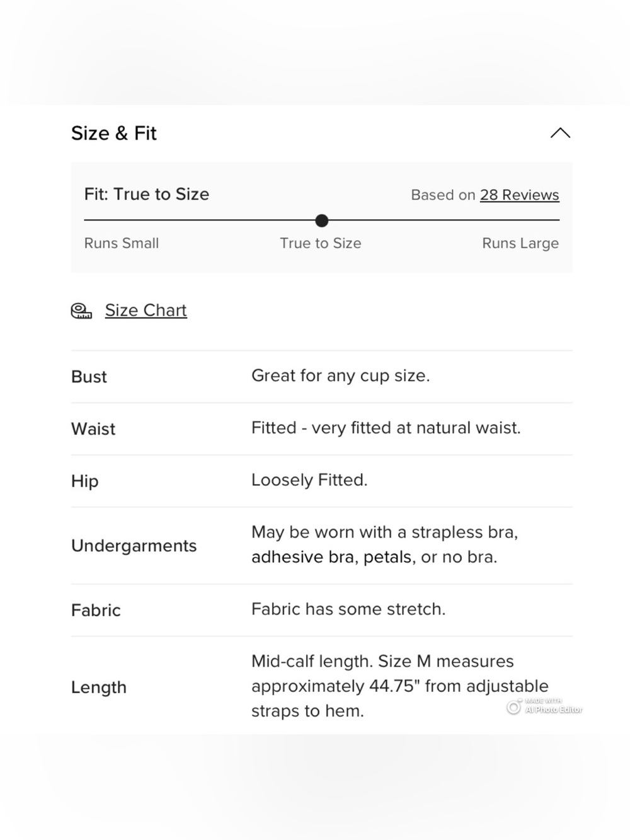
Task: Click the Fit: True to Size heading
Action: click(x=147, y=194)
